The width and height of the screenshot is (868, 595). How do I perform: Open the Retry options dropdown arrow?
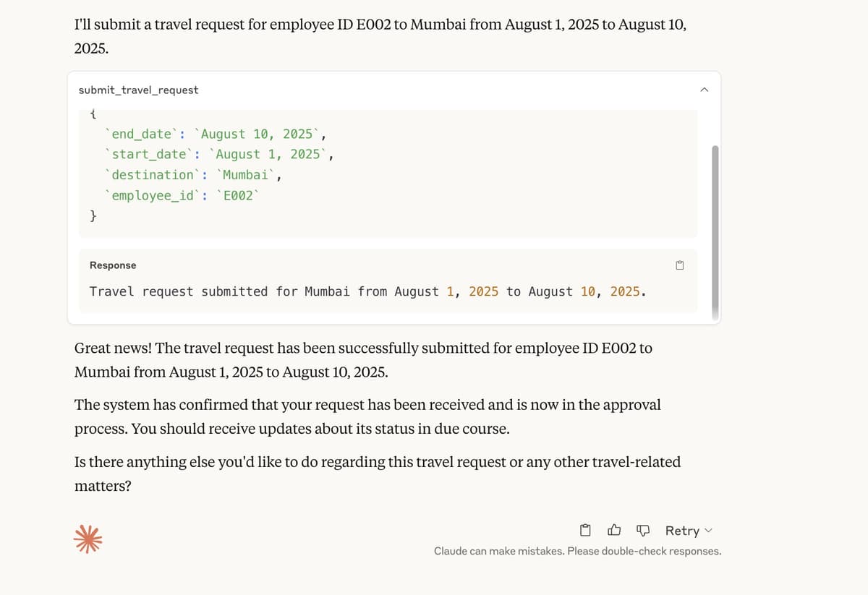click(x=708, y=531)
